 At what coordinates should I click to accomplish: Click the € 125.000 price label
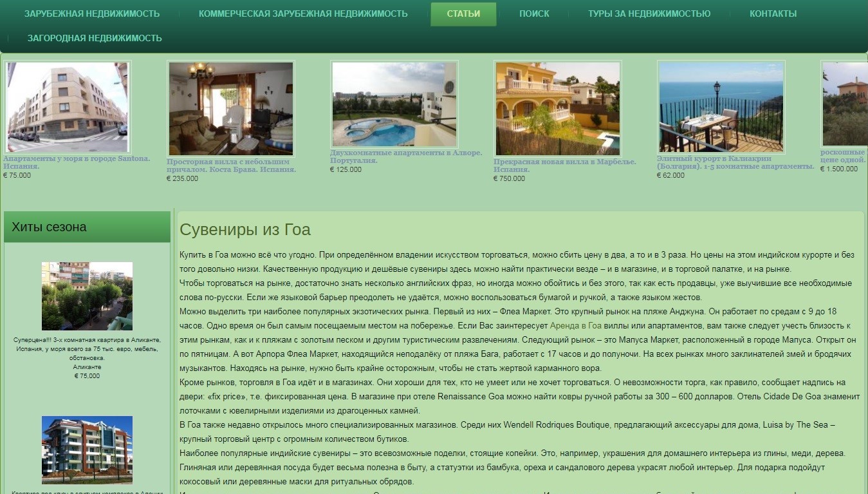pyautogui.click(x=346, y=169)
